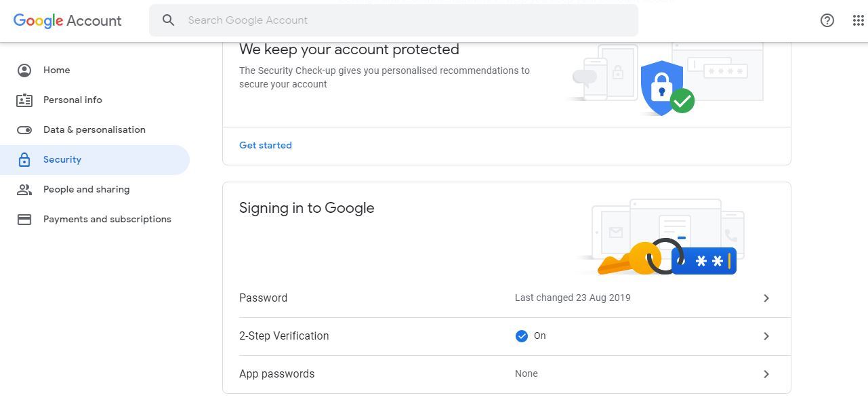
Task: Select the Home icon in the sidebar
Action: (24, 70)
